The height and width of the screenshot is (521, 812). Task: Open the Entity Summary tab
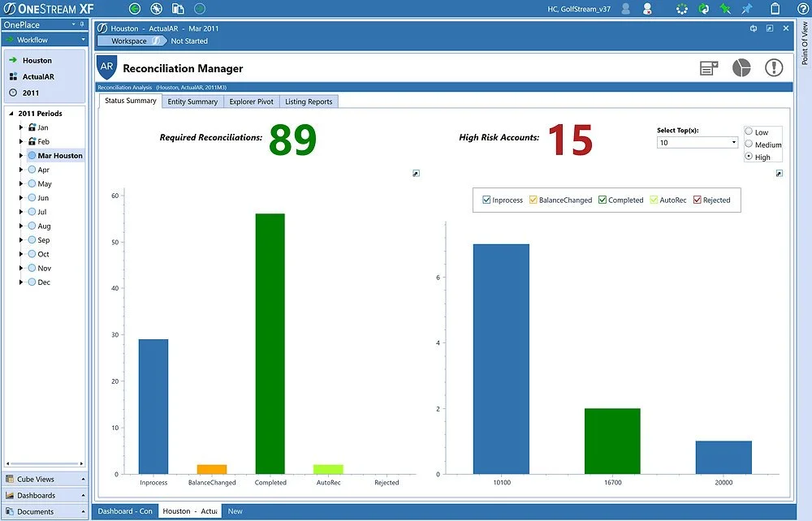click(192, 101)
